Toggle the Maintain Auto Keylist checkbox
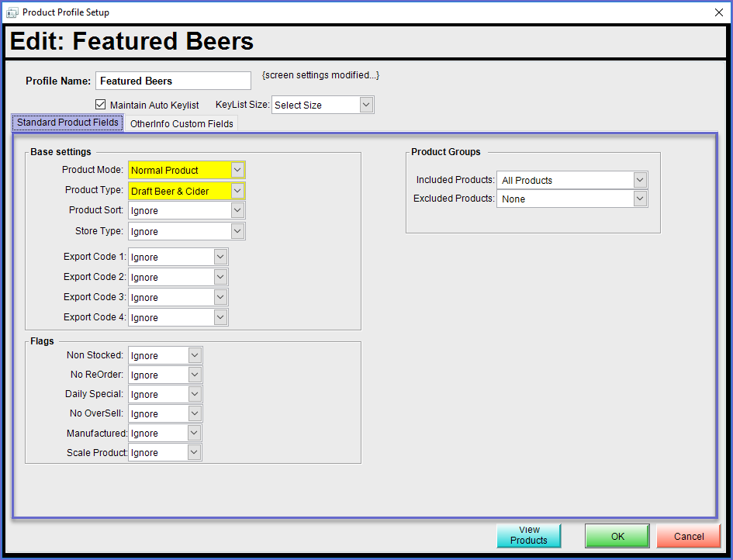 [x=100, y=105]
